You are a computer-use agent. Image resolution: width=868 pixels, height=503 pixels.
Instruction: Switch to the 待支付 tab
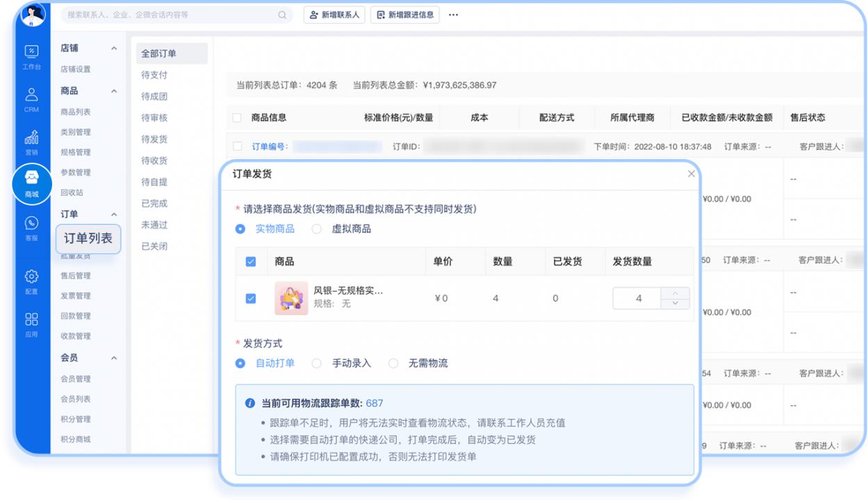tap(154, 75)
